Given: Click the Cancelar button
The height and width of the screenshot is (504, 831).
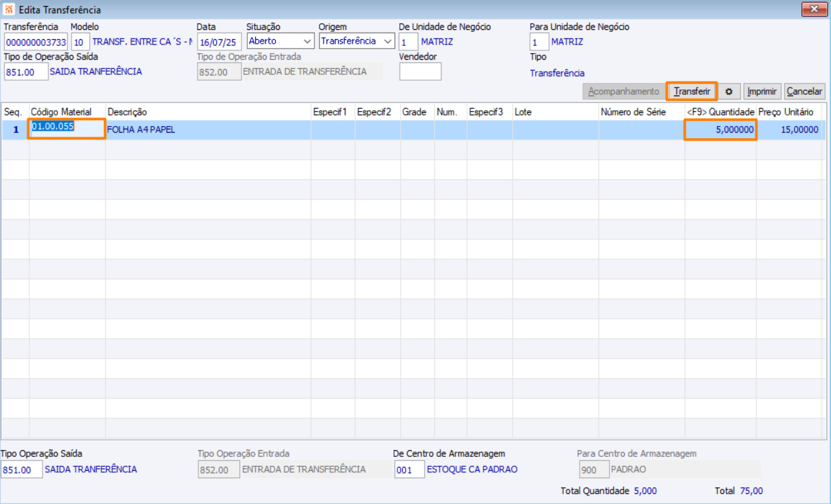Looking at the screenshot, I should click(804, 92).
